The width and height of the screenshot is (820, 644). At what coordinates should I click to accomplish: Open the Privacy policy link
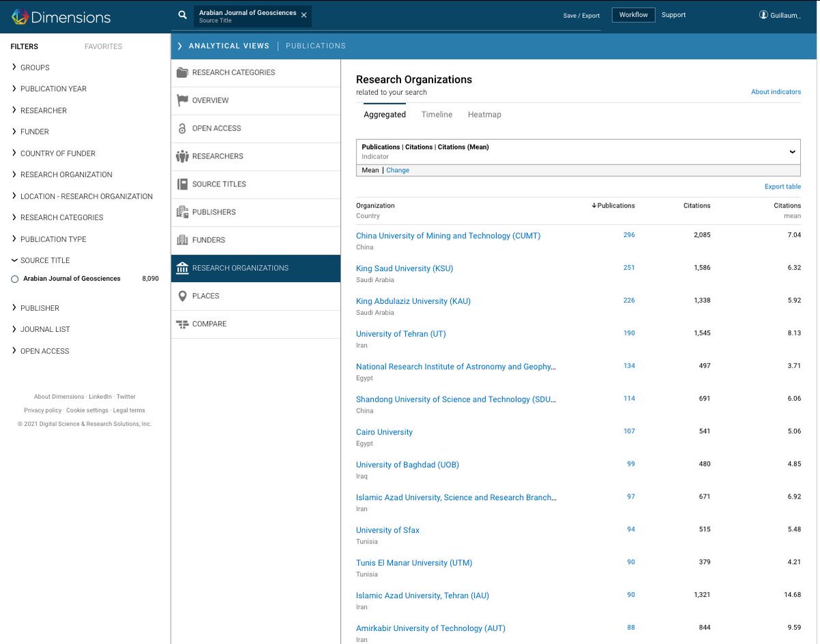(x=42, y=410)
